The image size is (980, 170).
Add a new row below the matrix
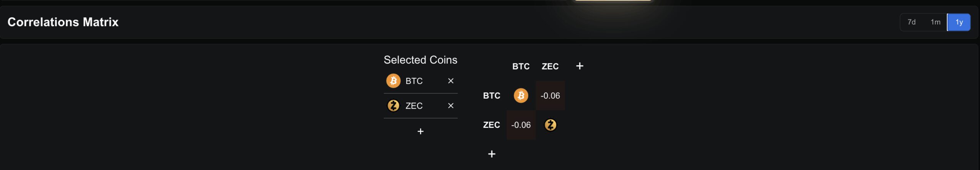point(492,154)
